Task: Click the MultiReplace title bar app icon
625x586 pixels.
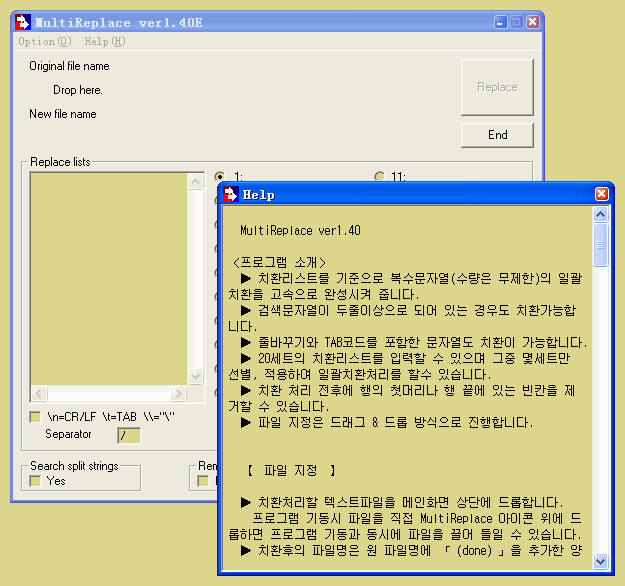Action: [x=22, y=22]
